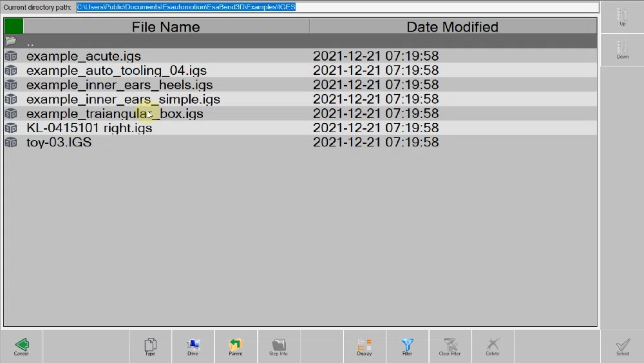Image resolution: width=644 pixels, height=363 pixels.
Task: Click file icon next to example_acute.igs
Action: pos(11,56)
